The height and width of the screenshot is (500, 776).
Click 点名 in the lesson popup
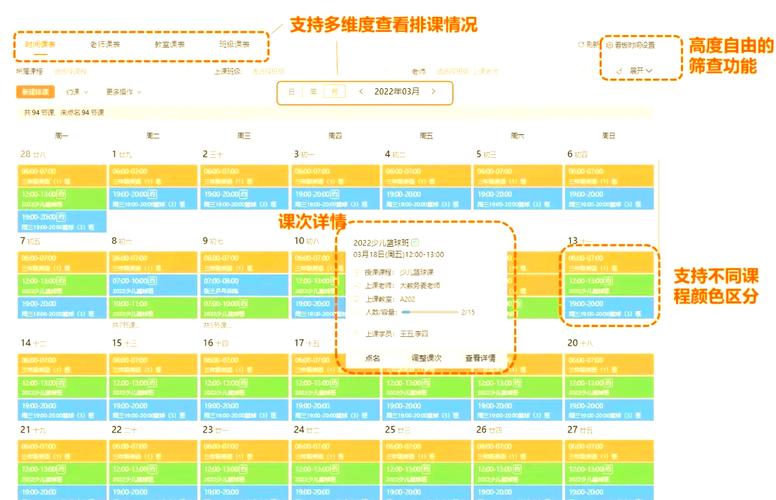372,358
